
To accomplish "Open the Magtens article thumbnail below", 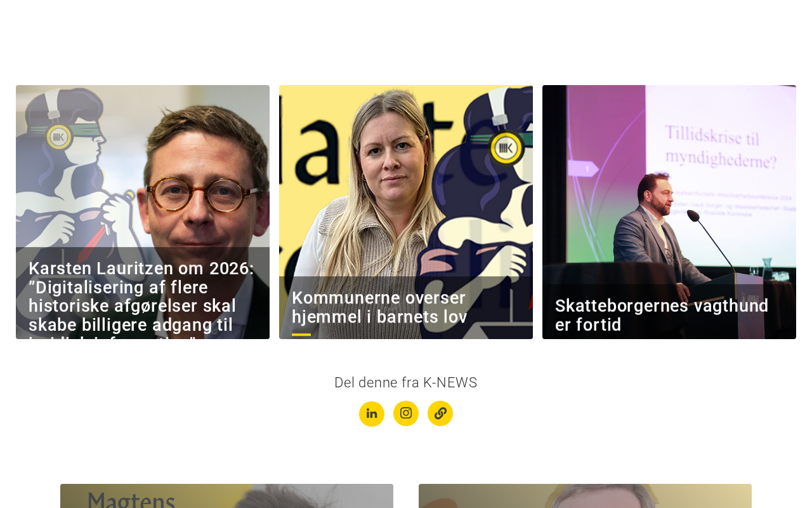I will pos(226,496).
